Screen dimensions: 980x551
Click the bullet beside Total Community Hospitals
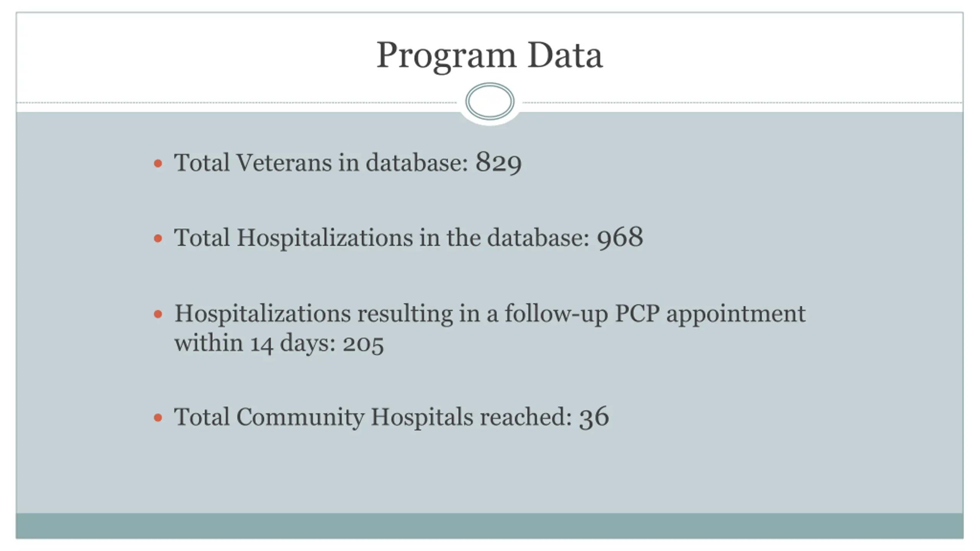158,417
